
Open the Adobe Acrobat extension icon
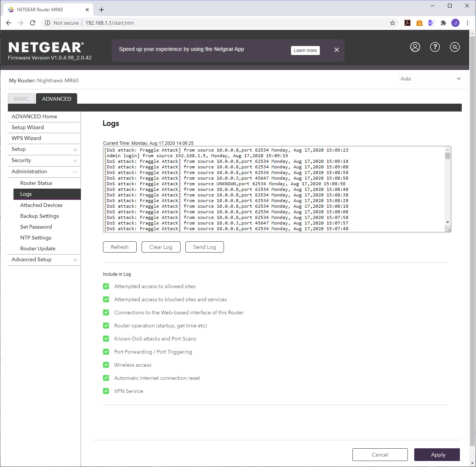407,23
